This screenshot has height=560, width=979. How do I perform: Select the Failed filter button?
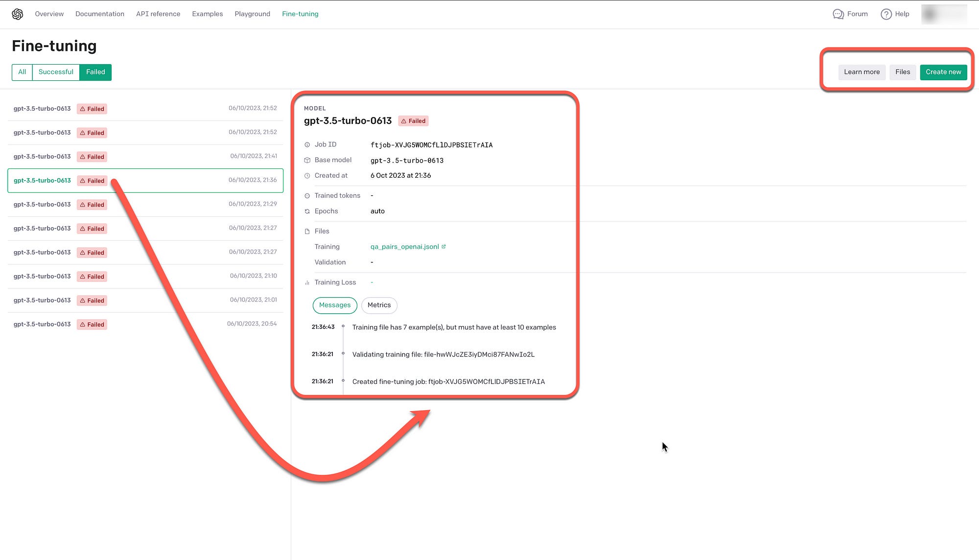(x=95, y=72)
